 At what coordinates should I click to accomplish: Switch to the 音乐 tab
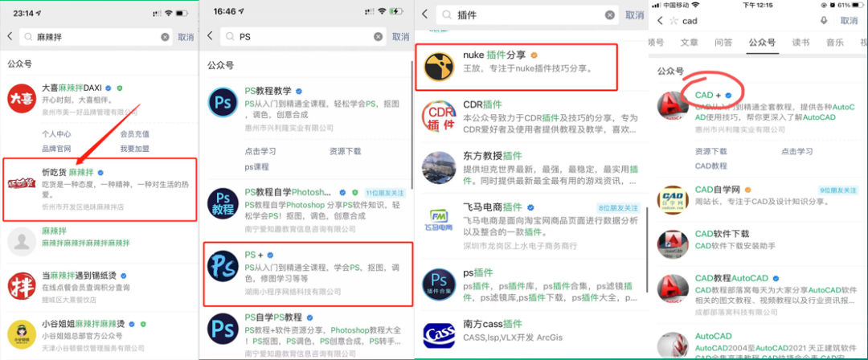click(835, 42)
